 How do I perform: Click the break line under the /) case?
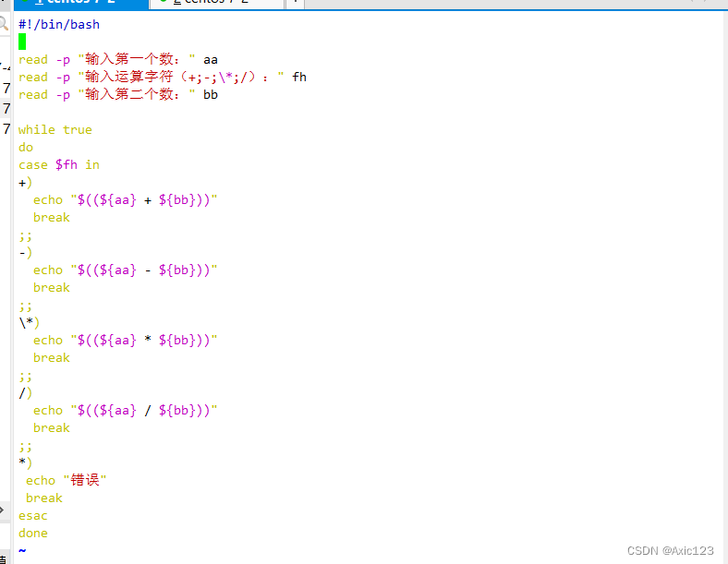(x=52, y=427)
